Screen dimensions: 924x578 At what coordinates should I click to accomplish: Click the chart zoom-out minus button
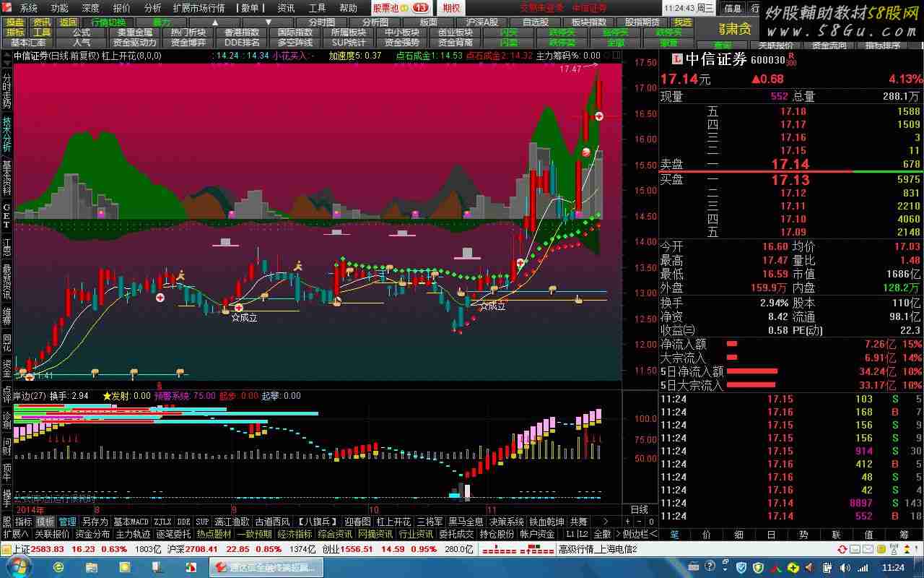coord(640,521)
